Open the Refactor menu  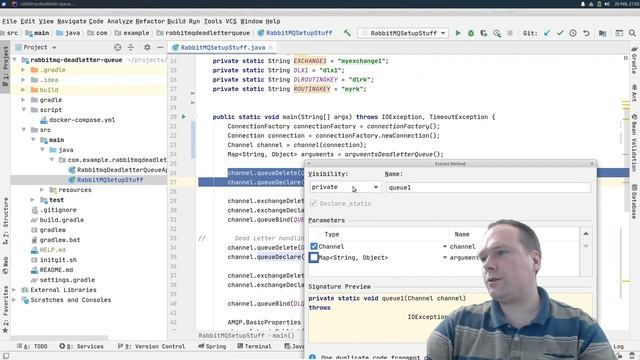pos(150,21)
